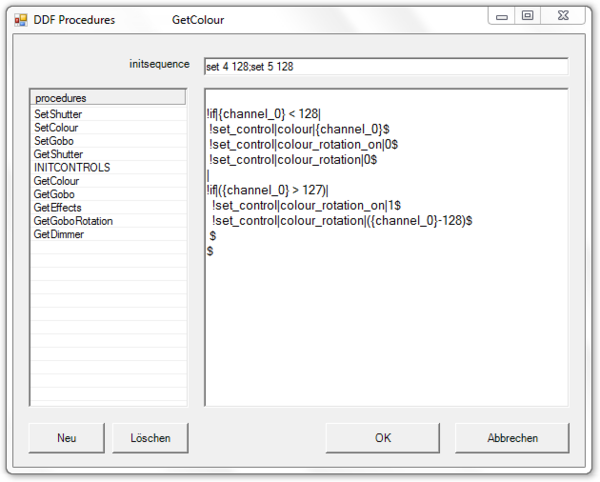Select SetColour procedure entry
The height and width of the screenshot is (482, 600).
click(56, 128)
